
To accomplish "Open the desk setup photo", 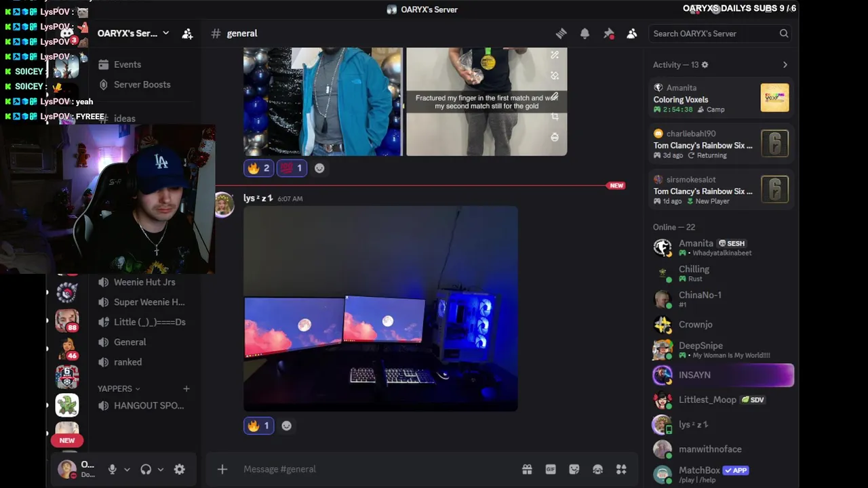I will pos(380,309).
